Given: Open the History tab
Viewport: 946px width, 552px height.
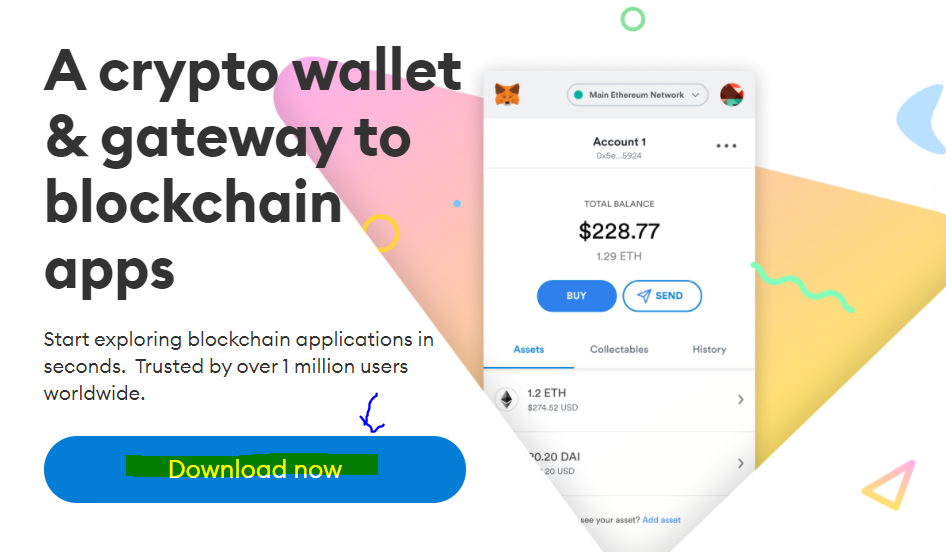Looking at the screenshot, I should coord(709,349).
